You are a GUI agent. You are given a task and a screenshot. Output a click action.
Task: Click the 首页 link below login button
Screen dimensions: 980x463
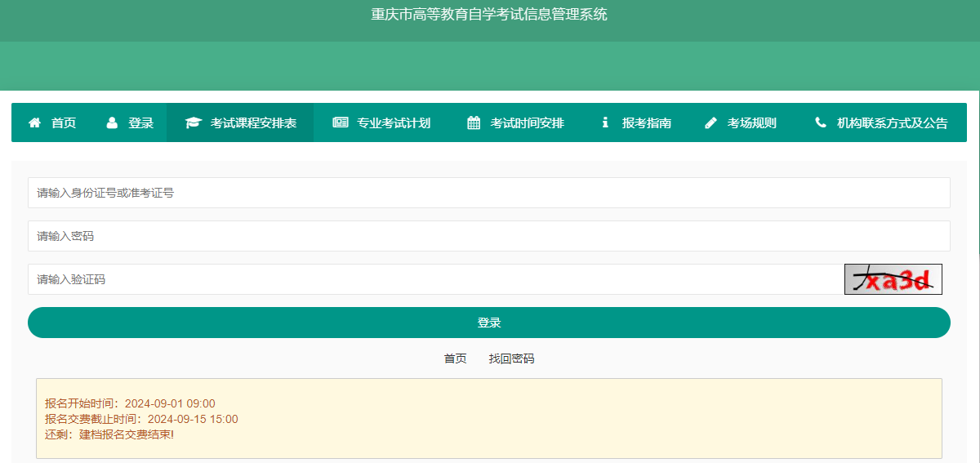[455, 358]
